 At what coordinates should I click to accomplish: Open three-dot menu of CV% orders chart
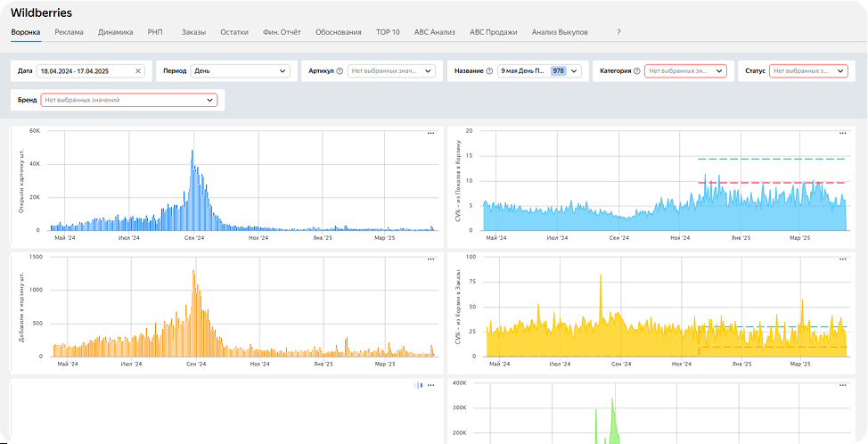(x=842, y=259)
